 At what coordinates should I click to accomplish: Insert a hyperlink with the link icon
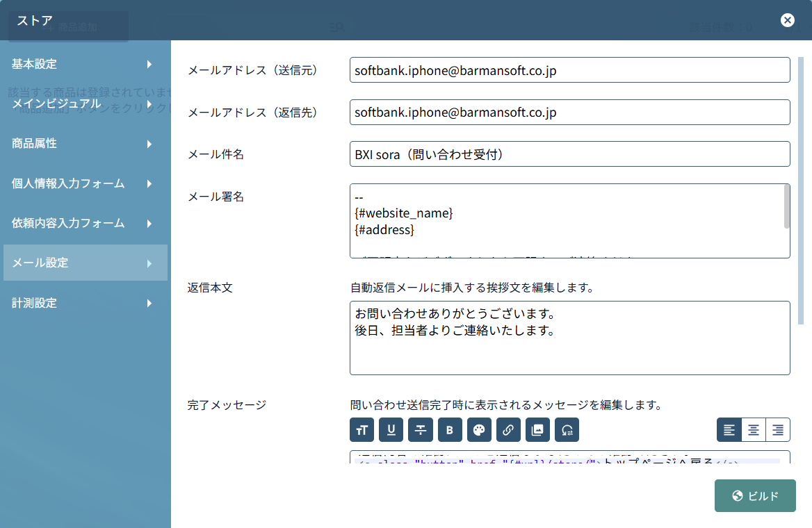(x=508, y=429)
